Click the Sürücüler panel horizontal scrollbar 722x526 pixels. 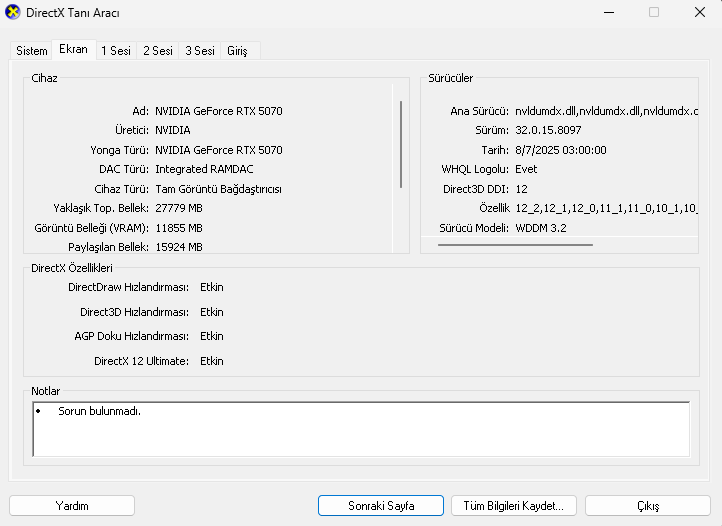[x=515, y=245]
